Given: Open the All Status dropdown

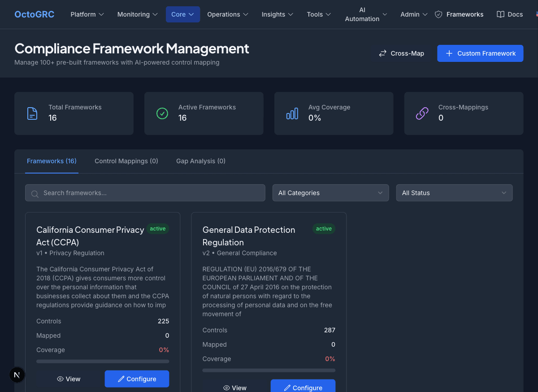Looking at the screenshot, I should click(454, 193).
